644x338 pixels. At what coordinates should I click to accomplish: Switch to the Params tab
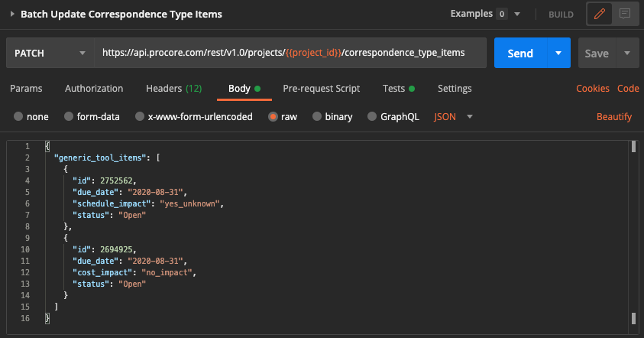point(26,89)
